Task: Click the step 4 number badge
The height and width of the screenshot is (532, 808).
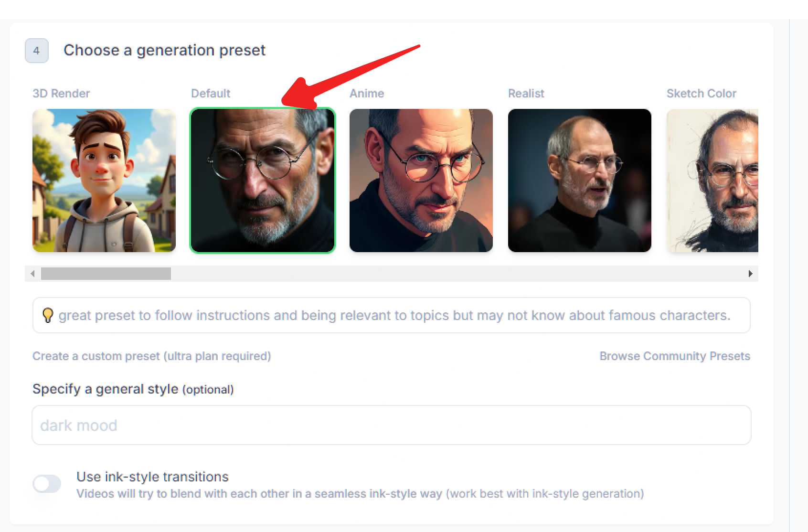Action: (x=36, y=50)
